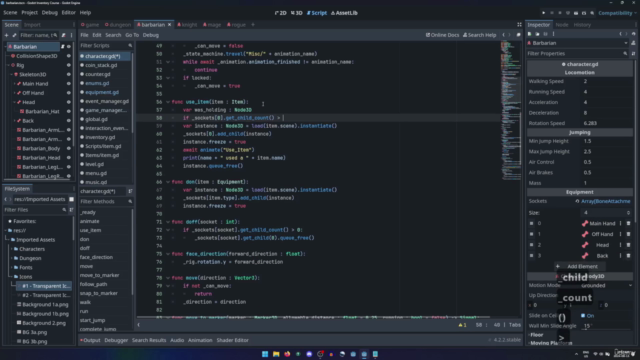Expand the Floor section in Inspector
Viewport: 640px width, 360px height.
click(536, 335)
